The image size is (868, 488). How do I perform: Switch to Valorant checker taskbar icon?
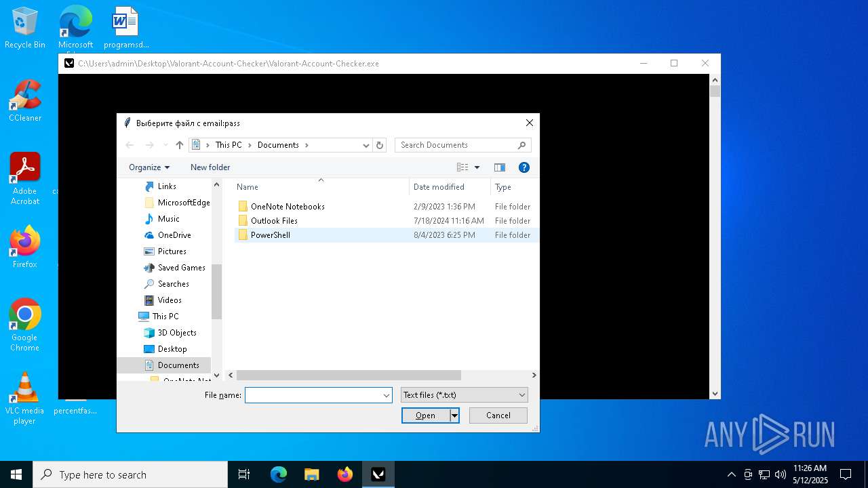click(x=378, y=474)
